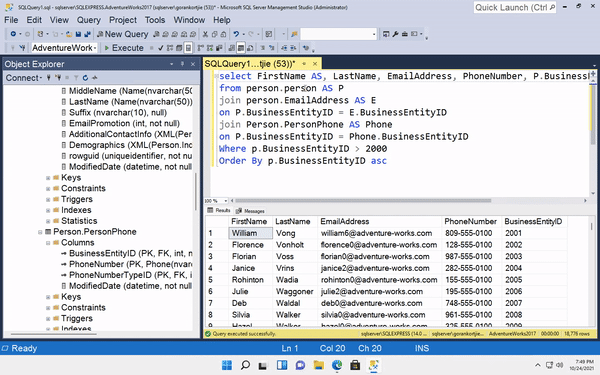This screenshot has width=600, height=375.
Task: Click the Change Connection icon
Action: click(22, 48)
